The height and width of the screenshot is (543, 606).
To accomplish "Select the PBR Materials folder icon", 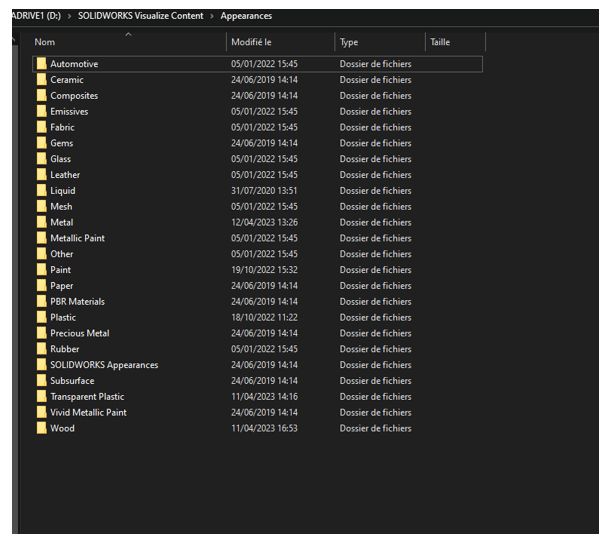I will tap(42, 301).
